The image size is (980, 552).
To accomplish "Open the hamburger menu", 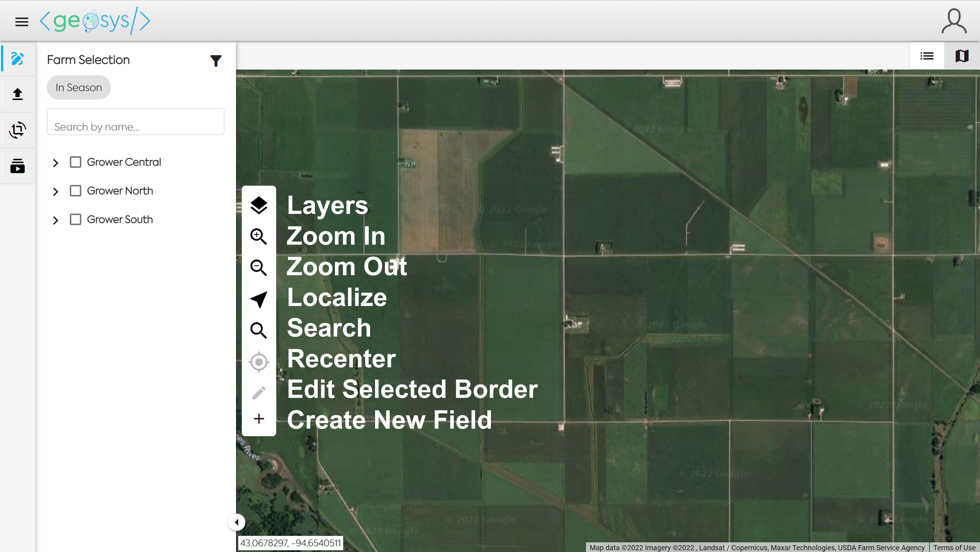I will coord(21,21).
